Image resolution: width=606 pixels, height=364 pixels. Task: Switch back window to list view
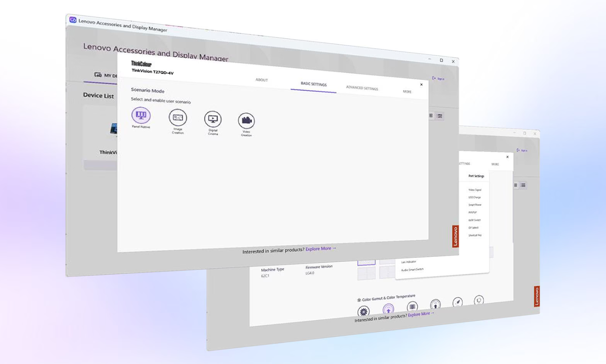point(523,185)
